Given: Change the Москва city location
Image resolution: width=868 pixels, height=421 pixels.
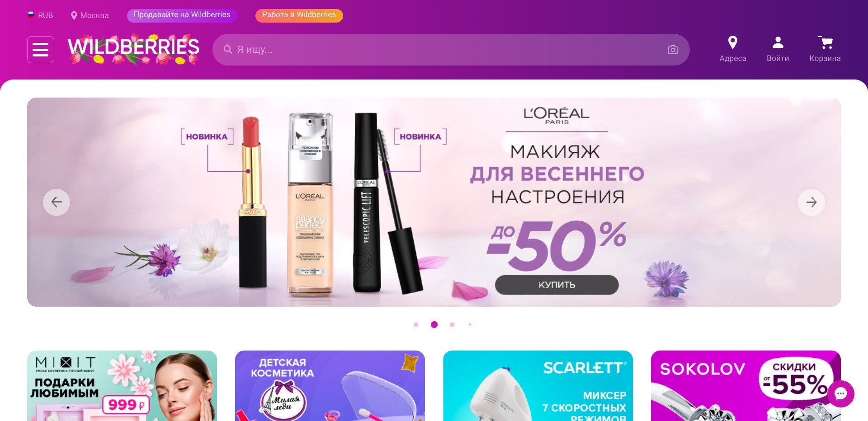Looking at the screenshot, I should click(90, 15).
